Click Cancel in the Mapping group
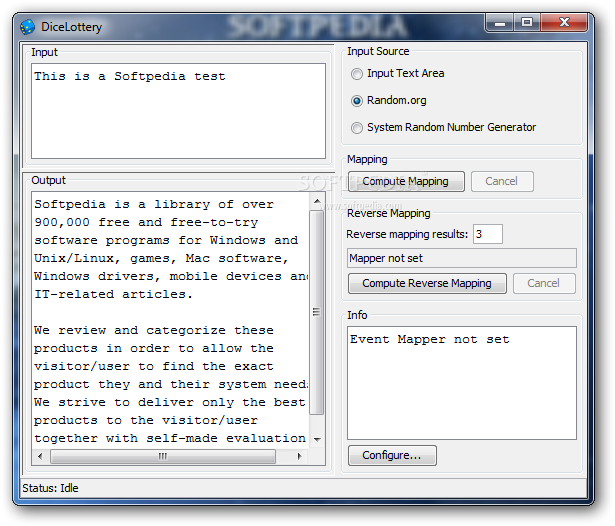Image resolution: width=615 pixels, height=526 pixels. pyautogui.click(x=502, y=181)
